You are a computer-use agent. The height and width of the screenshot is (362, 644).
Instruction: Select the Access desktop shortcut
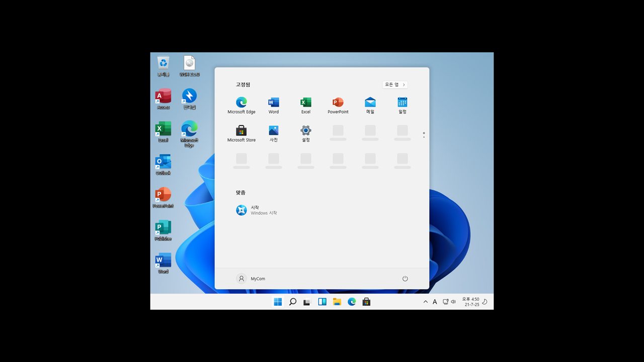click(x=163, y=99)
